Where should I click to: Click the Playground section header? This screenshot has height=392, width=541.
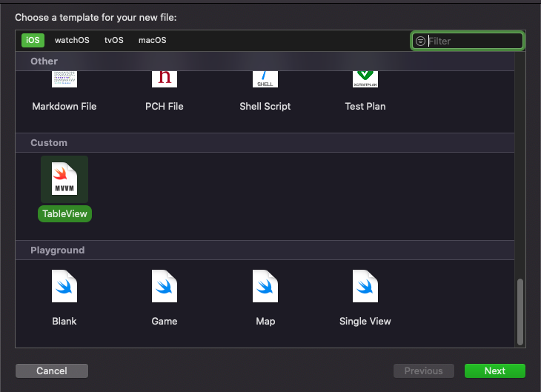[265, 250]
